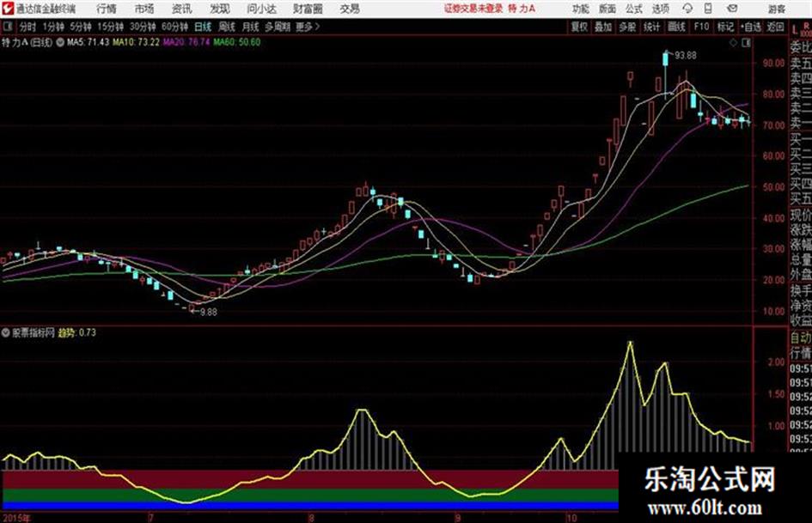
Task: Click month 7 marker on time axis
Action: pos(150,517)
